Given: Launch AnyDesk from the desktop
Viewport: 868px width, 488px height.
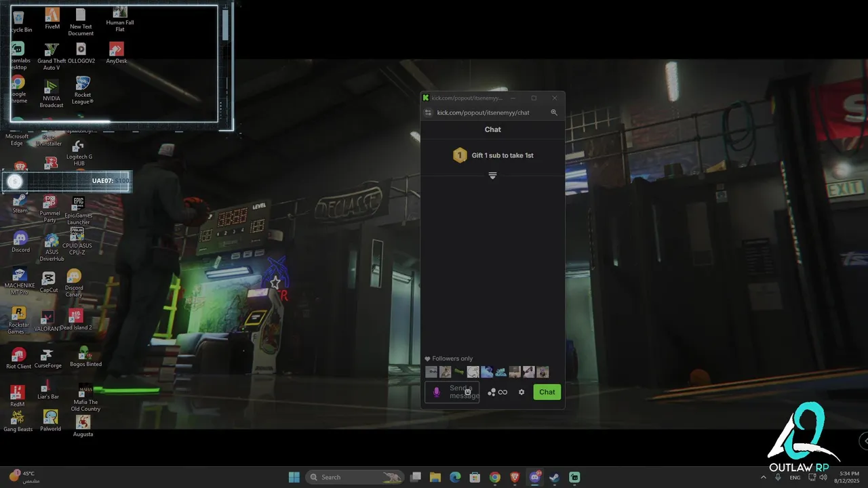Looking at the screenshot, I should point(117,53).
